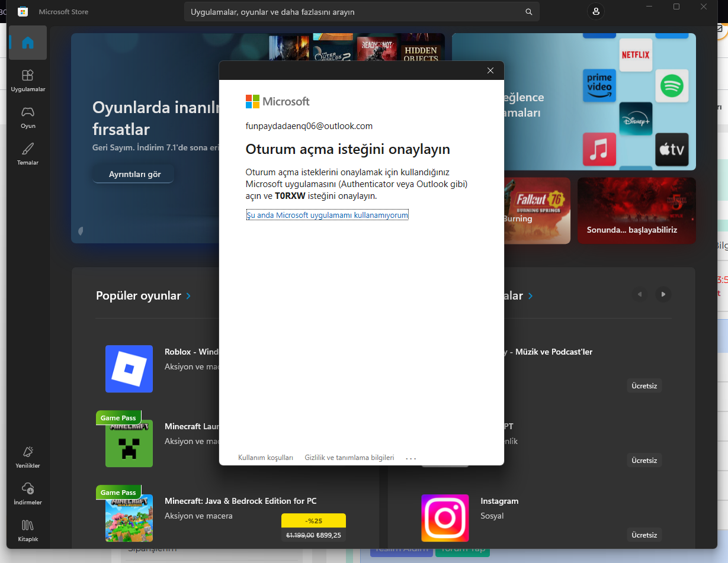
Task: Click the Apple Music tile
Action: coord(599,149)
